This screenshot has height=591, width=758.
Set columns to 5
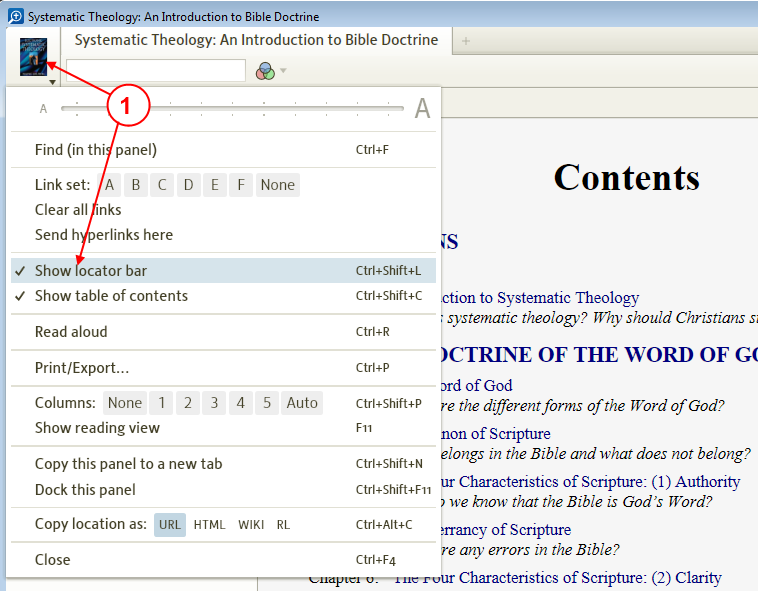(267, 403)
